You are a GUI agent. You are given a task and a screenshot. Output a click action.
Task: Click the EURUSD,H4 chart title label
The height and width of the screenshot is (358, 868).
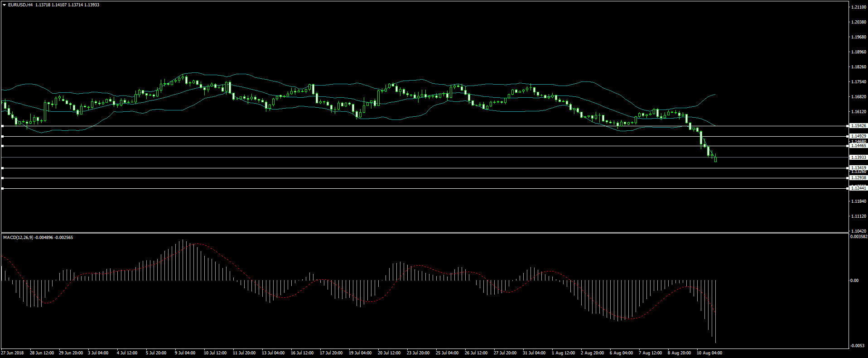click(x=20, y=5)
